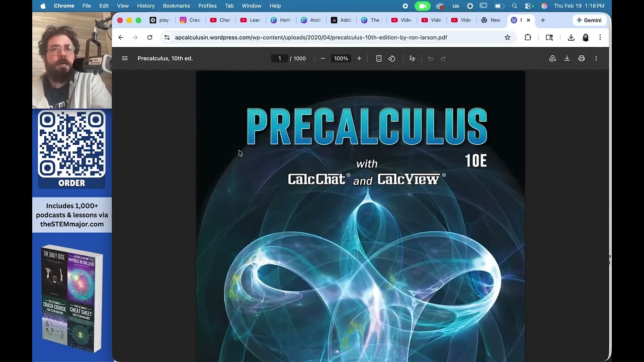Zoom in with the plus icon
This screenshot has width=644, height=362.
click(x=359, y=58)
